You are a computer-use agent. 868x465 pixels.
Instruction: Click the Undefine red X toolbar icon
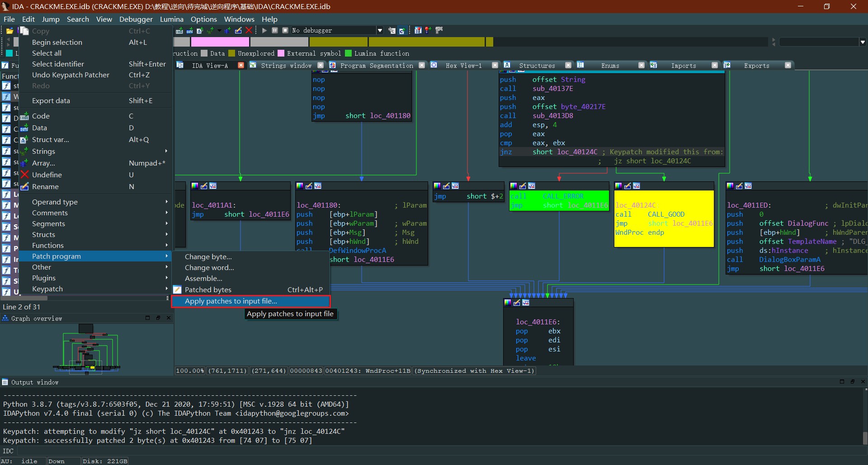click(249, 30)
